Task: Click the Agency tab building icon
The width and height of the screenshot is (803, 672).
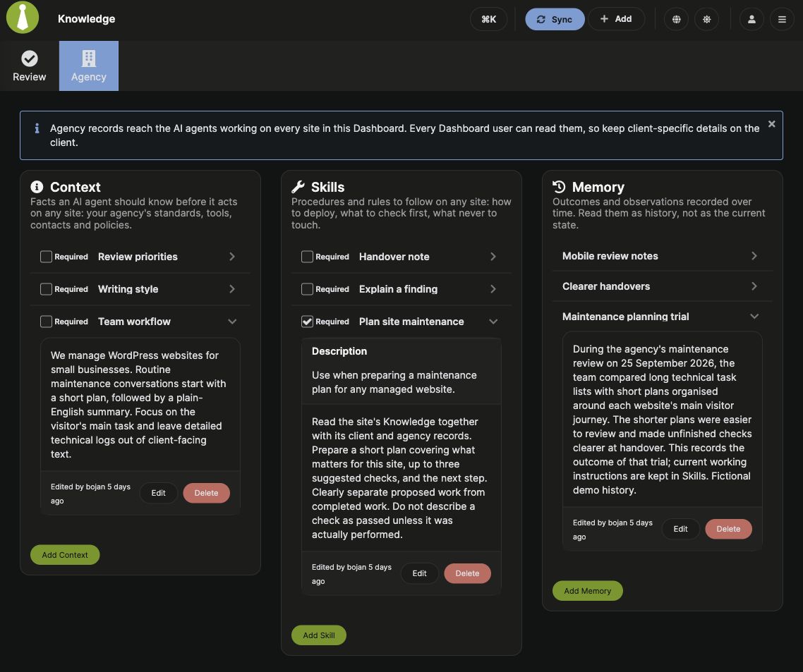Action: pyautogui.click(x=89, y=59)
